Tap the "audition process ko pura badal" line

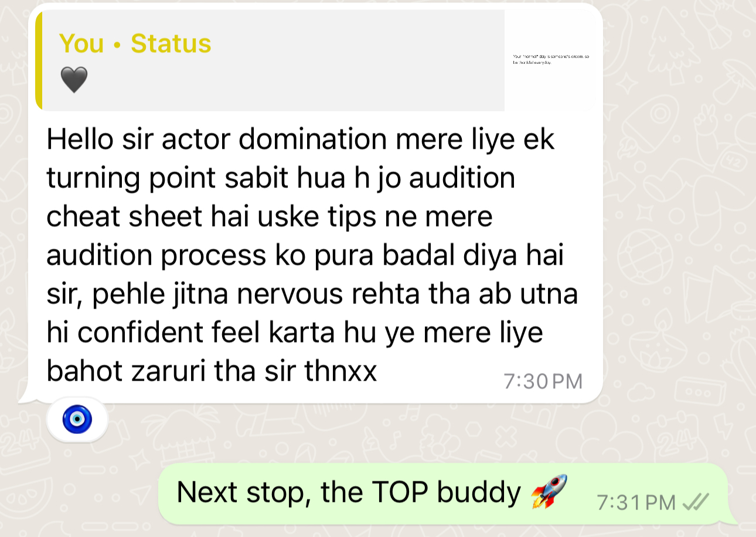pos(305,256)
